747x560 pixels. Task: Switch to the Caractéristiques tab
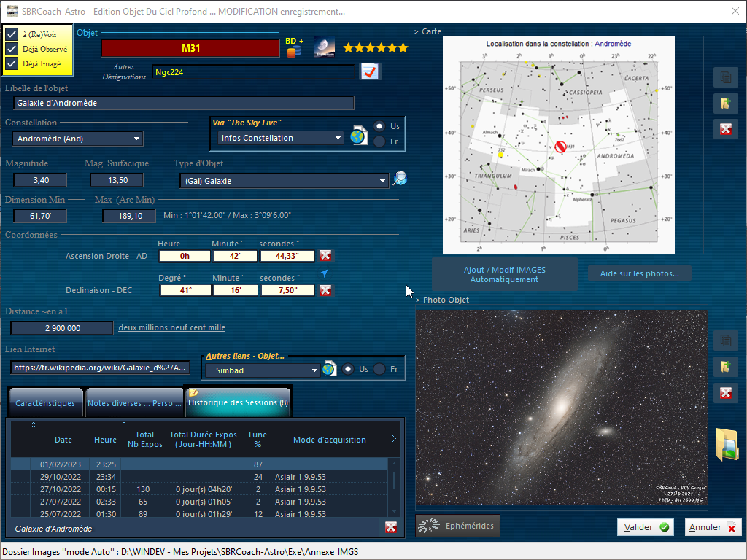click(45, 403)
